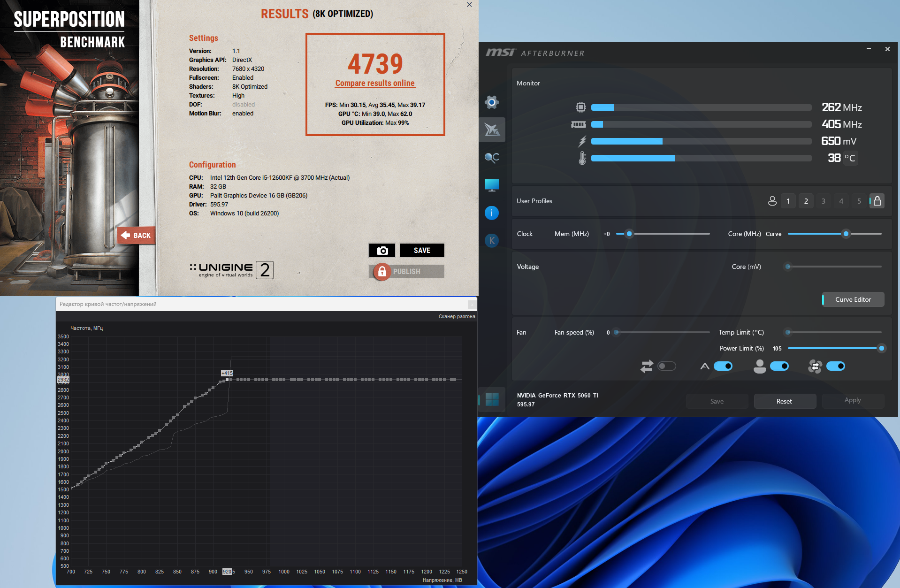Click 'Windows 10 (build 26200)' OS text
This screenshot has width=900, height=588.
point(244,214)
